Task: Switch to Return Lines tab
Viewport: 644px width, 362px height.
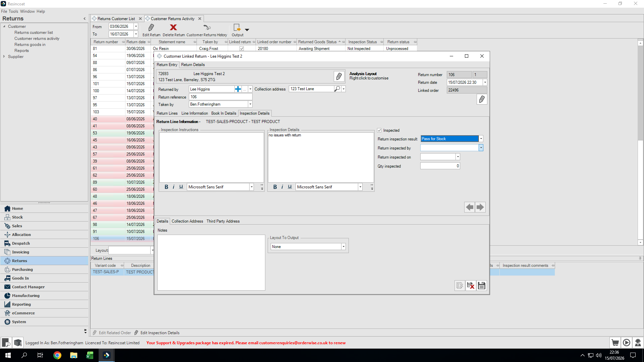Action: pyautogui.click(x=167, y=113)
